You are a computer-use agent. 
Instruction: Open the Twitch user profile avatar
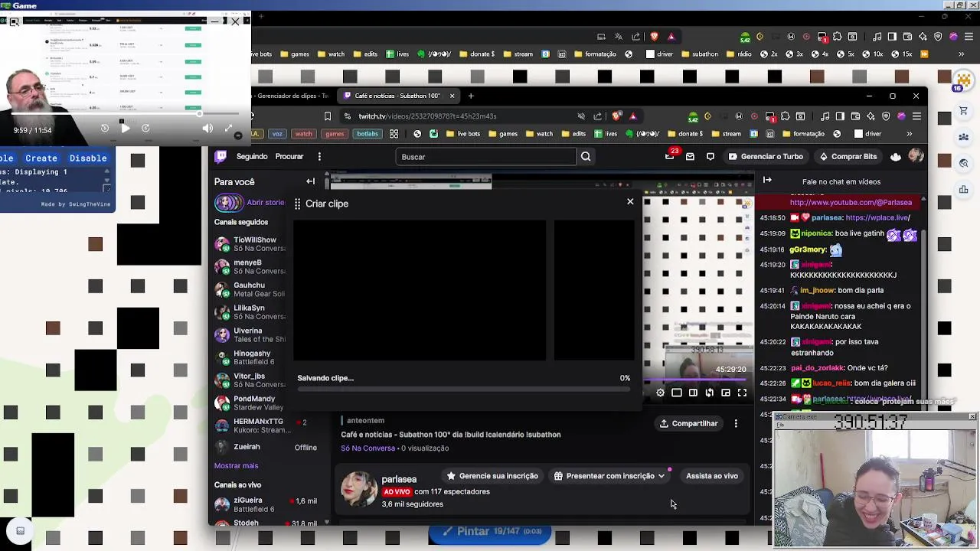(916, 156)
